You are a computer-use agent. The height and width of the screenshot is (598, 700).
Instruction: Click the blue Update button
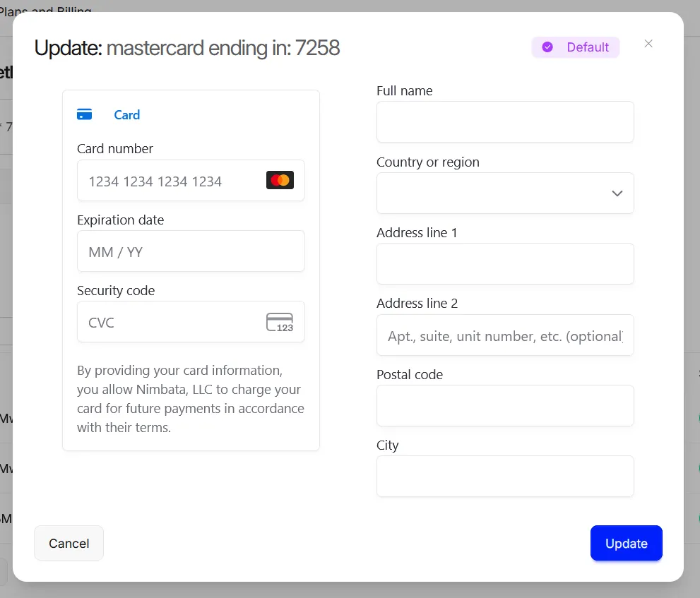[627, 543]
